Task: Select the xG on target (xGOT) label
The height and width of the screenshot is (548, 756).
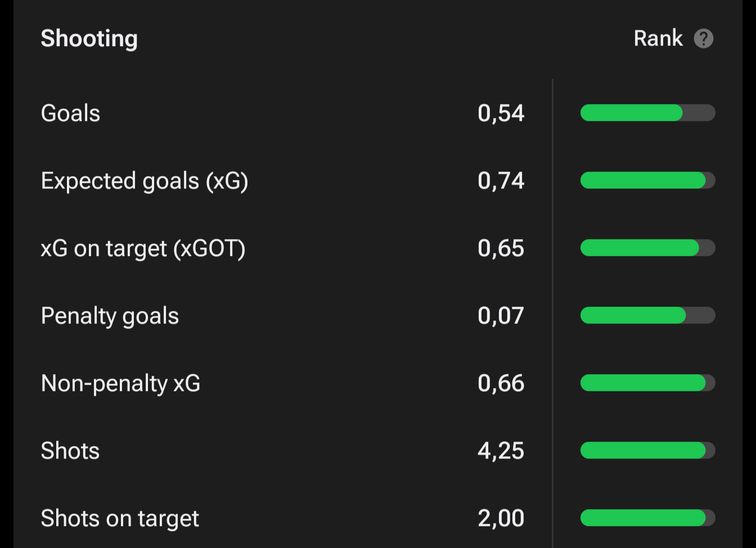Action: (143, 248)
